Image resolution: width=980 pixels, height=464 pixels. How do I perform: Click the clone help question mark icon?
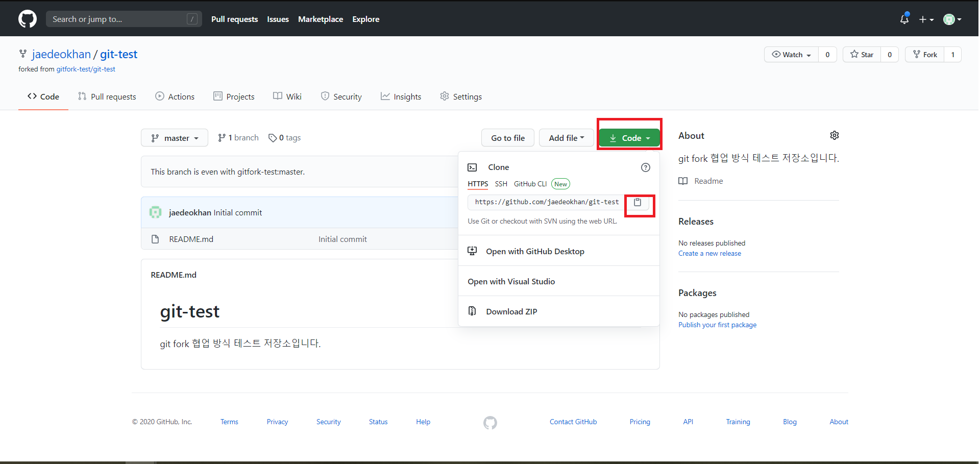point(646,167)
